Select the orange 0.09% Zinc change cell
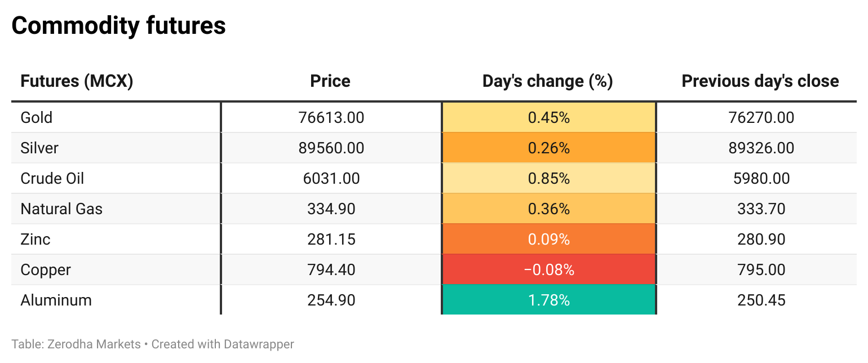The image size is (868, 363). [548, 240]
